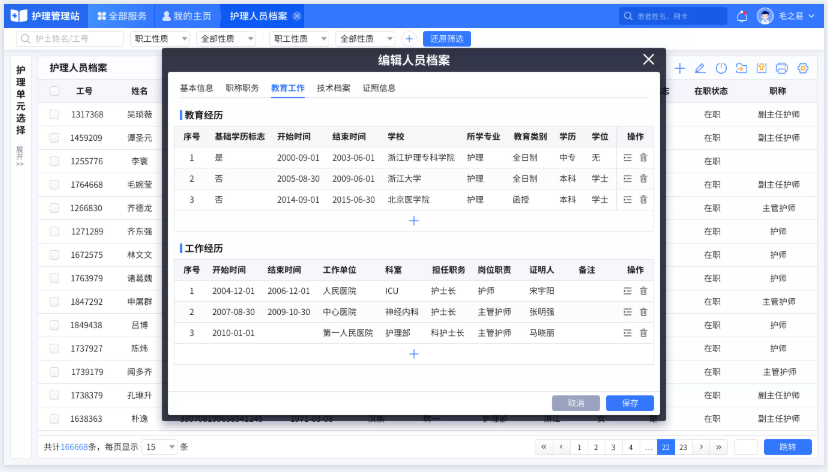The image size is (828, 472).
Task: Close the 护理人员档案 tab
Action: (x=297, y=16)
